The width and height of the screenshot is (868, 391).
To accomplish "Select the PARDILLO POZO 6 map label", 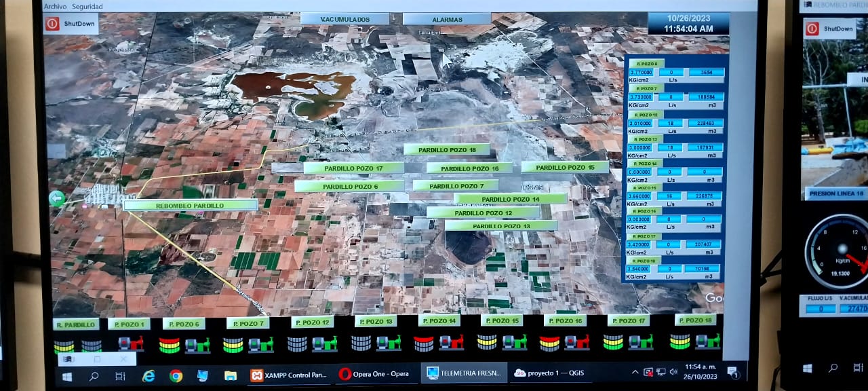I will [349, 186].
